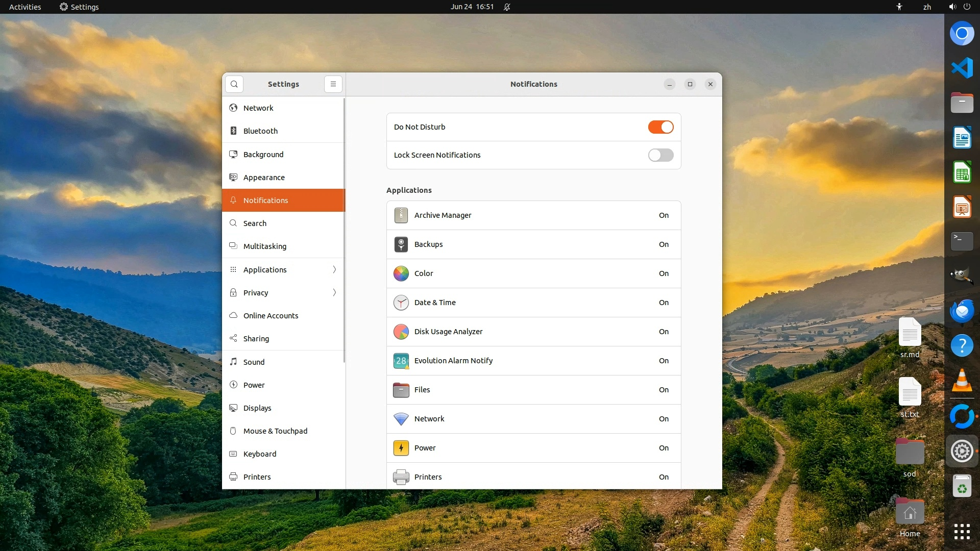This screenshot has width=980, height=551.
Task: Click the Evolution Alarm Notify calendar icon
Action: coord(401,361)
